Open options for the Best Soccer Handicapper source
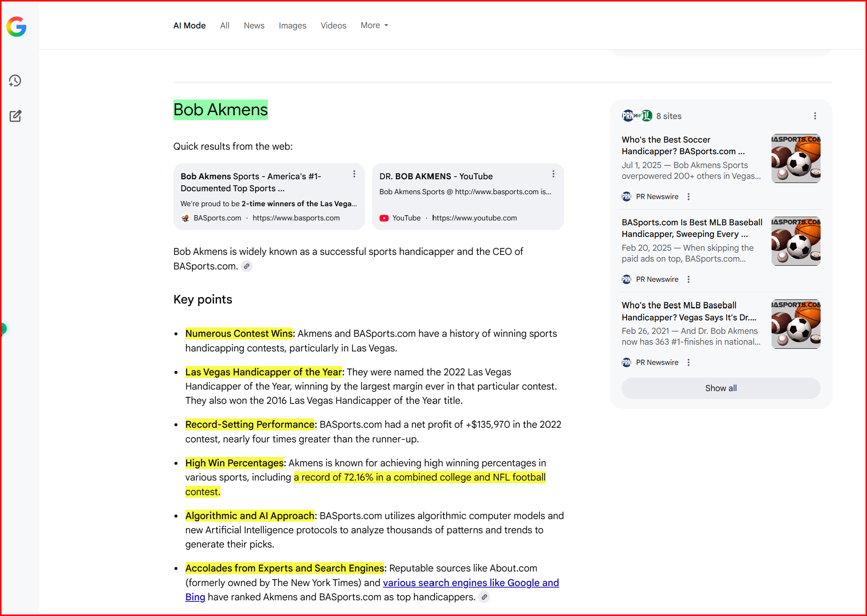This screenshot has height=616, width=867. [688, 197]
